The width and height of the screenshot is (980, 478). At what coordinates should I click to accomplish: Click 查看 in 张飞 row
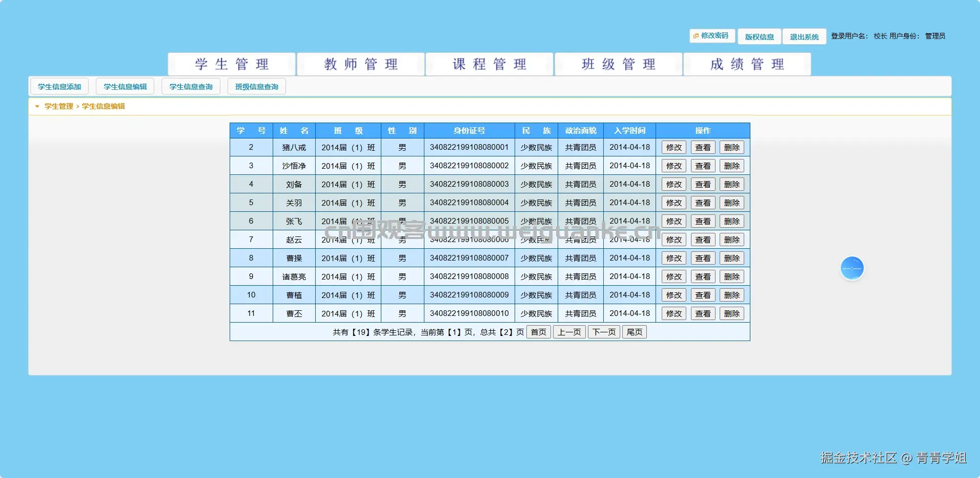pos(703,222)
